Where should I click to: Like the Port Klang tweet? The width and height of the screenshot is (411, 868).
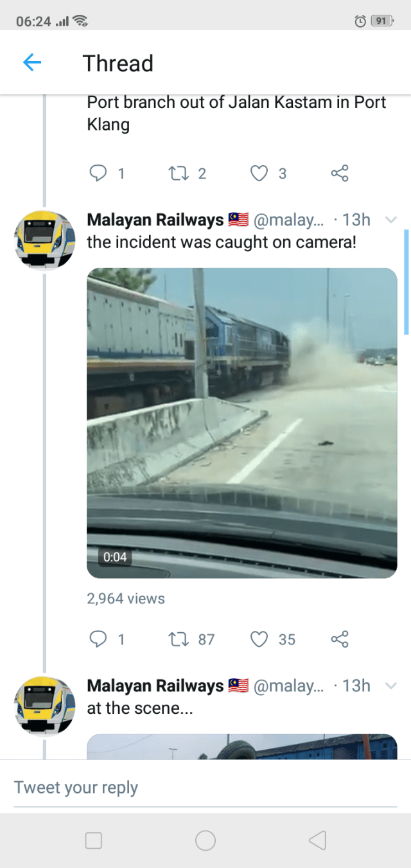259,173
